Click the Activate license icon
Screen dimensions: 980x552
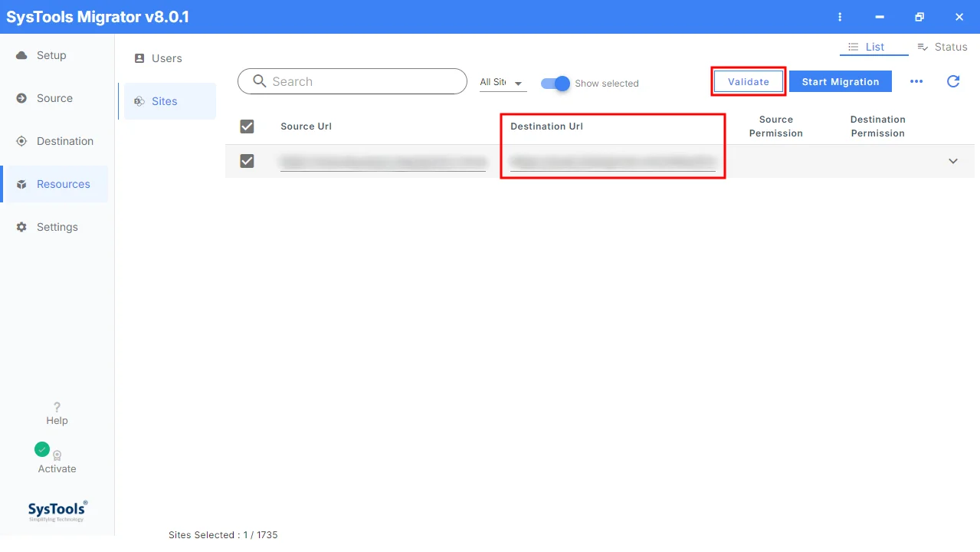click(57, 455)
